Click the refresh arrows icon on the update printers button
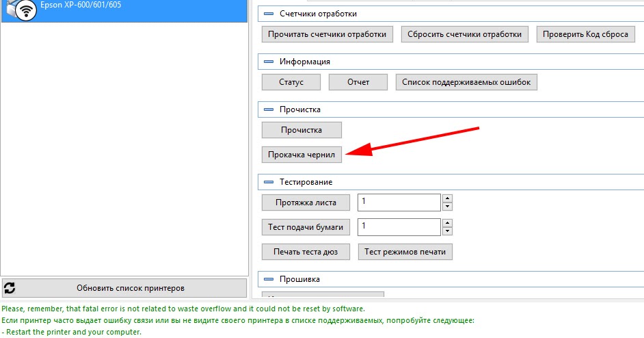Viewport: 644px width, 338px height. (x=10, y=288)
